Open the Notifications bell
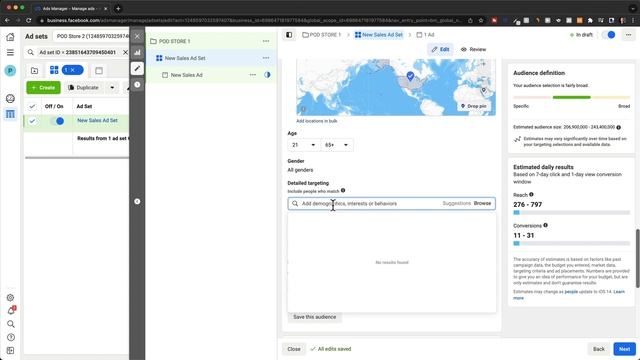 (x=11, y=311)
